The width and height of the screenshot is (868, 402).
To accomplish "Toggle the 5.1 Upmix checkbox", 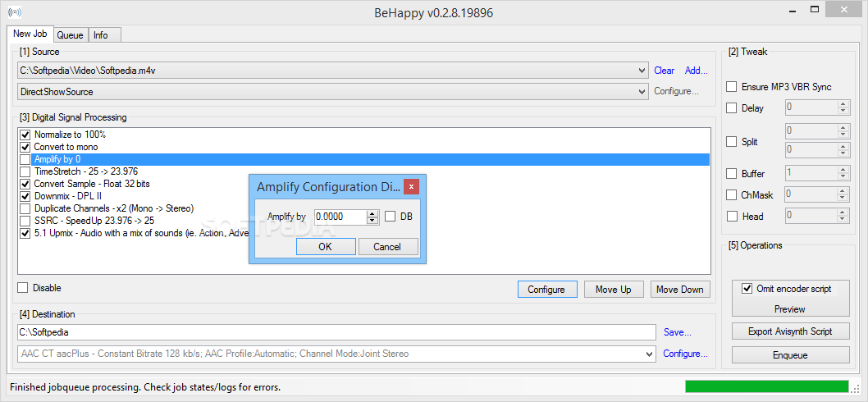I will point(25,233).
